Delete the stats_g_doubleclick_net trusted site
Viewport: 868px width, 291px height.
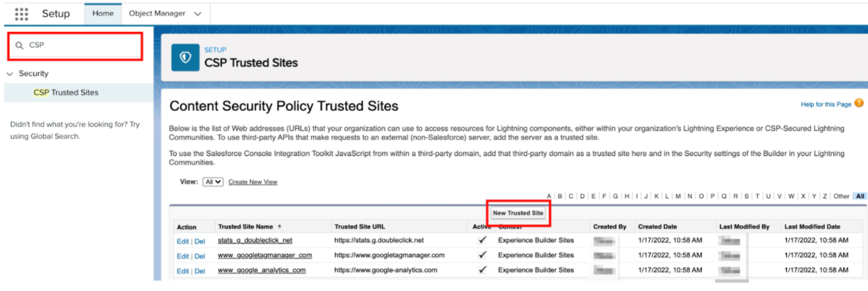(x=199, y=241)
